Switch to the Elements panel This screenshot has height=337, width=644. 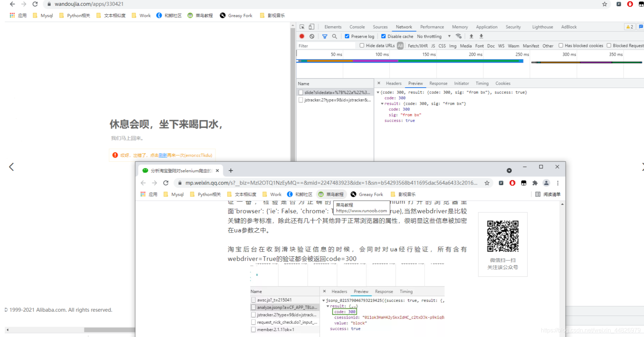pyautogui.click(x=333, y=27)
